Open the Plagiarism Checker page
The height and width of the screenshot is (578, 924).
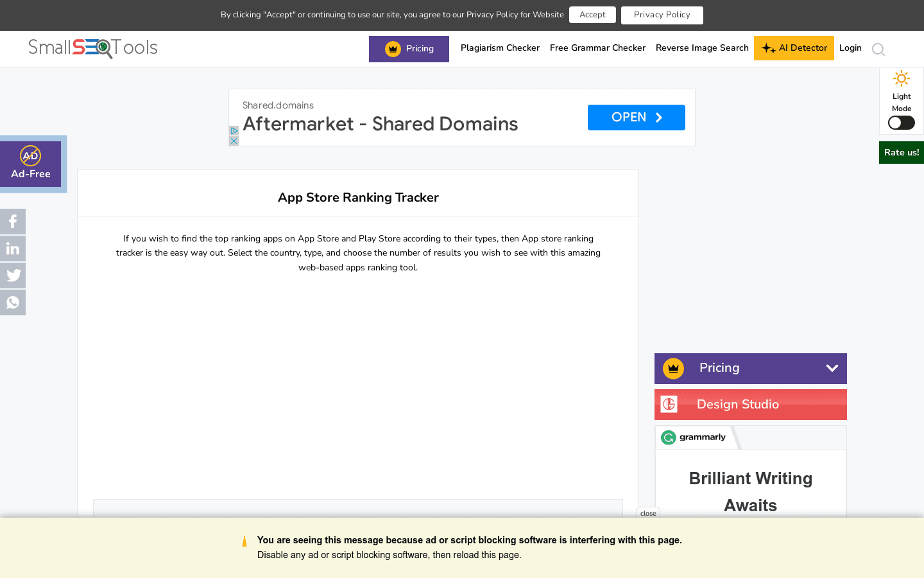point(500,48)
